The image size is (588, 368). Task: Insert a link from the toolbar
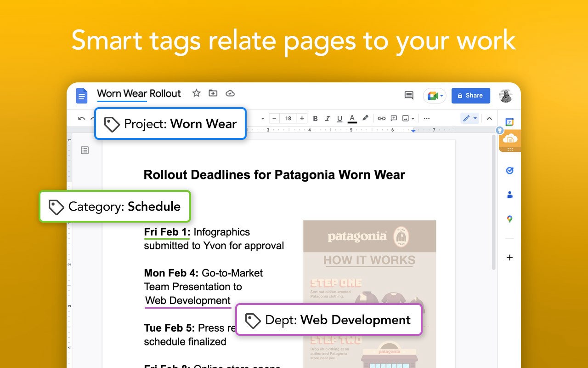tap(381, 118)
